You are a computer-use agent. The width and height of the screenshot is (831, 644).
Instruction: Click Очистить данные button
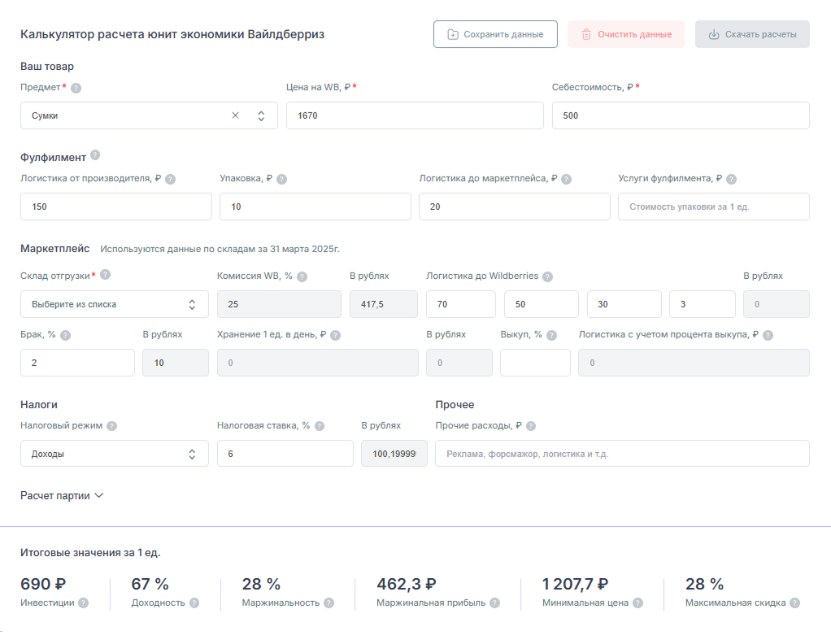pos(626,34)
